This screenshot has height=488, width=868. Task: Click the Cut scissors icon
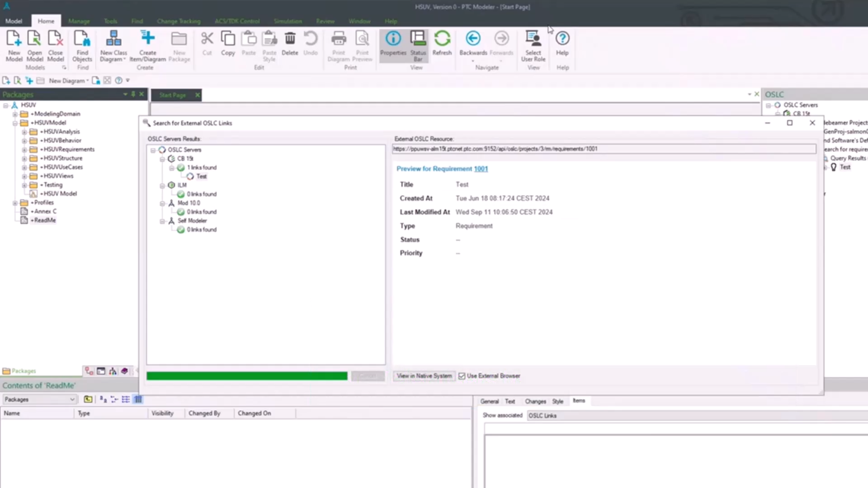207,38
